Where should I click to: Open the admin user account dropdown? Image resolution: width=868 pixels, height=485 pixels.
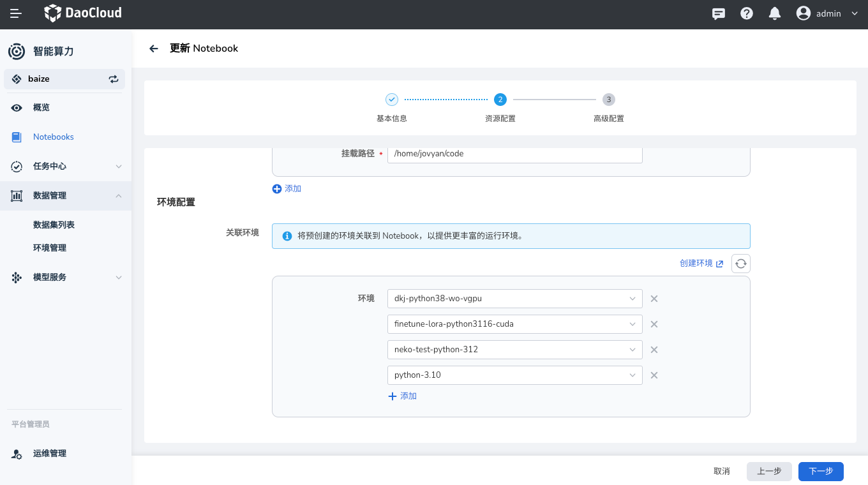point(827,13)
